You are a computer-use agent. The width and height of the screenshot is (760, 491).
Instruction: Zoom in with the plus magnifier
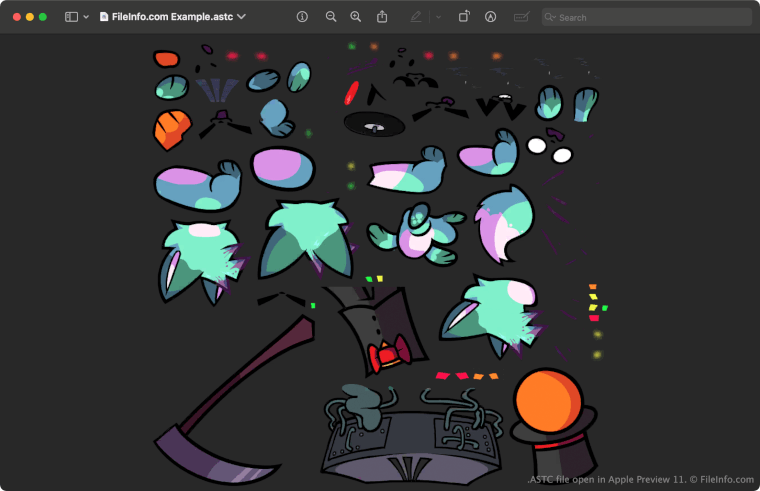(356, 17)
